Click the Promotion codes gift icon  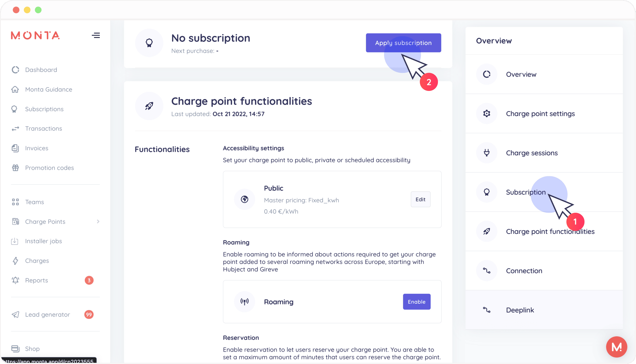(15, 168)
